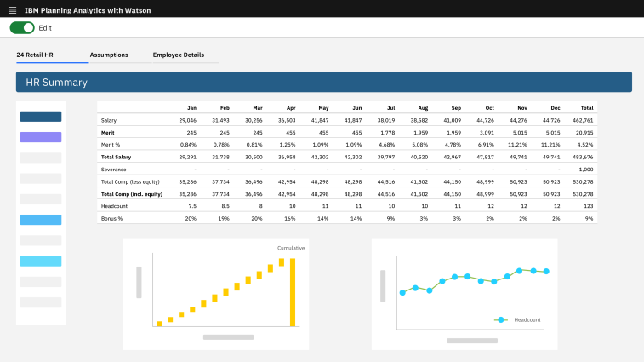The height and width of the screenshot is (362, 644).
Task: Select the 24 Retail HR tab
Action: 35,55
